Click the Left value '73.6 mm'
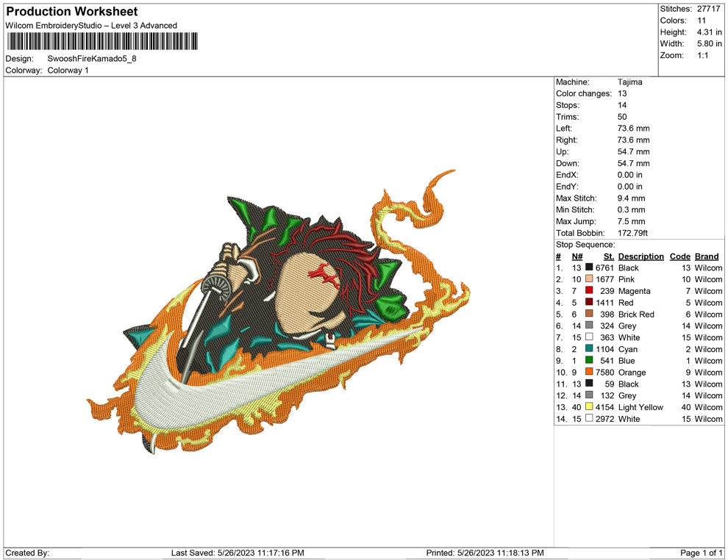Viewport: 728px width, 560px height. [633, 129]
